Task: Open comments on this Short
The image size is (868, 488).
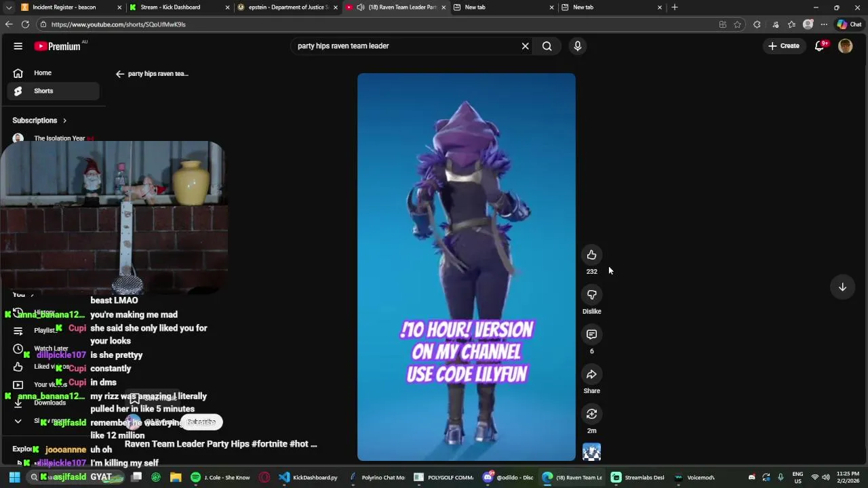Action: 591,334
